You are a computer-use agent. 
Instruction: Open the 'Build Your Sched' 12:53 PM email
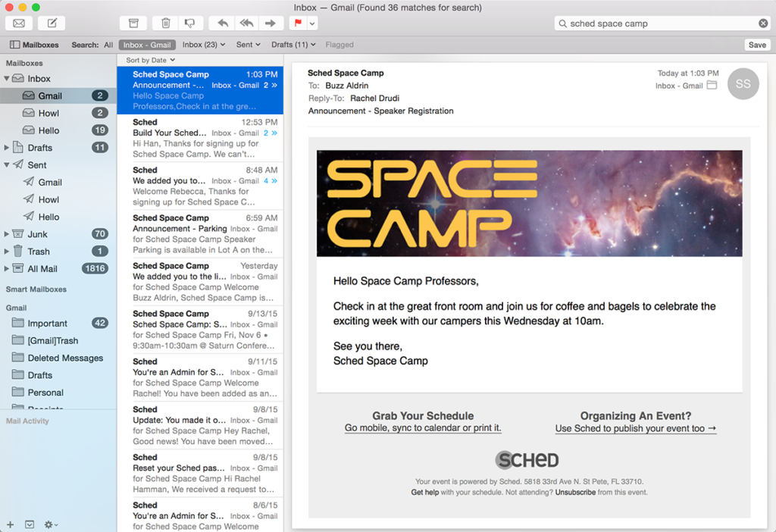(x=200, y=138)
